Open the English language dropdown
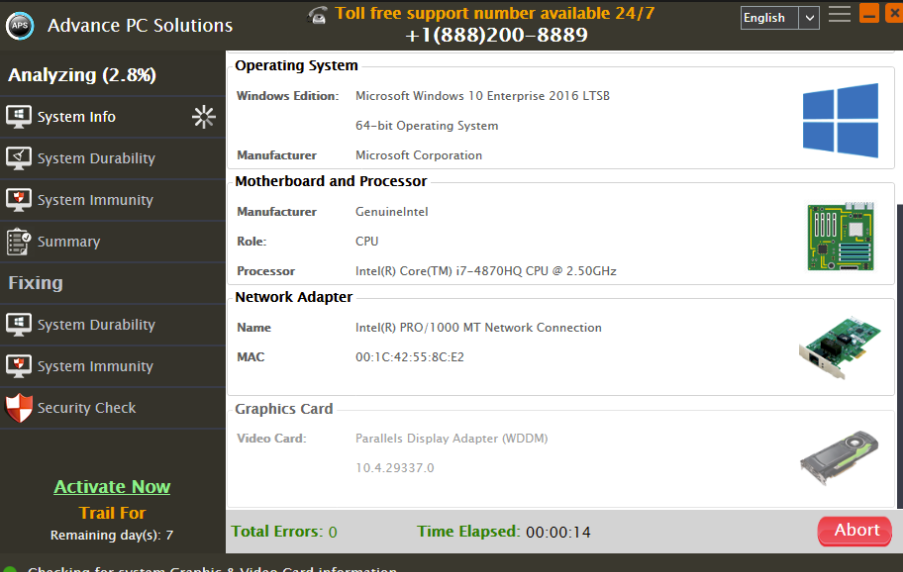 click(780, 18)
